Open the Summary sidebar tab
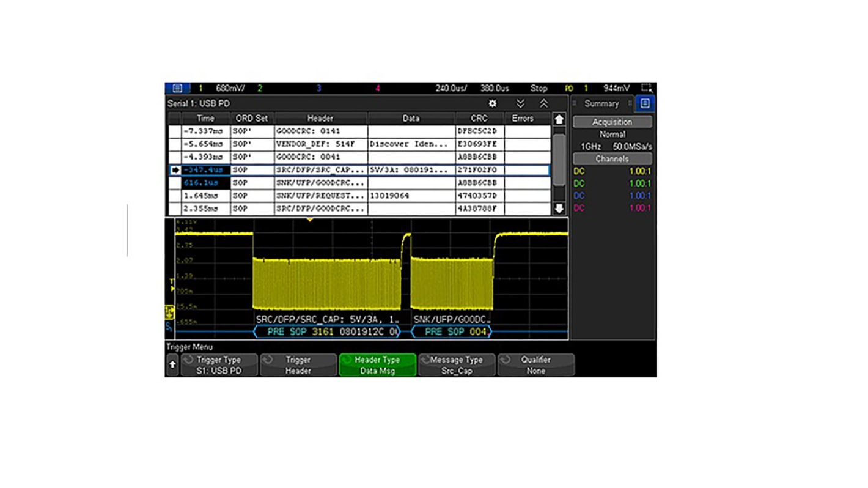This screenshot has height=488, width=868. click(601, 104)
